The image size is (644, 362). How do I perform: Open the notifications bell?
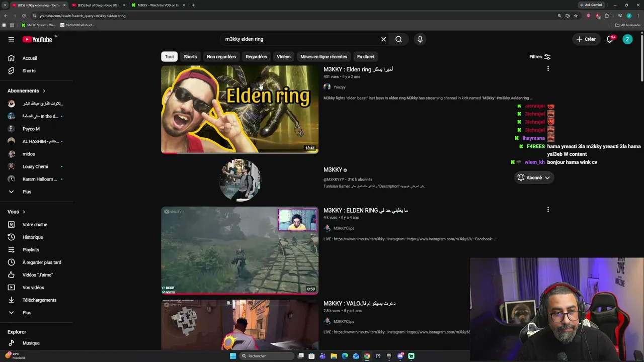(610, 39)
